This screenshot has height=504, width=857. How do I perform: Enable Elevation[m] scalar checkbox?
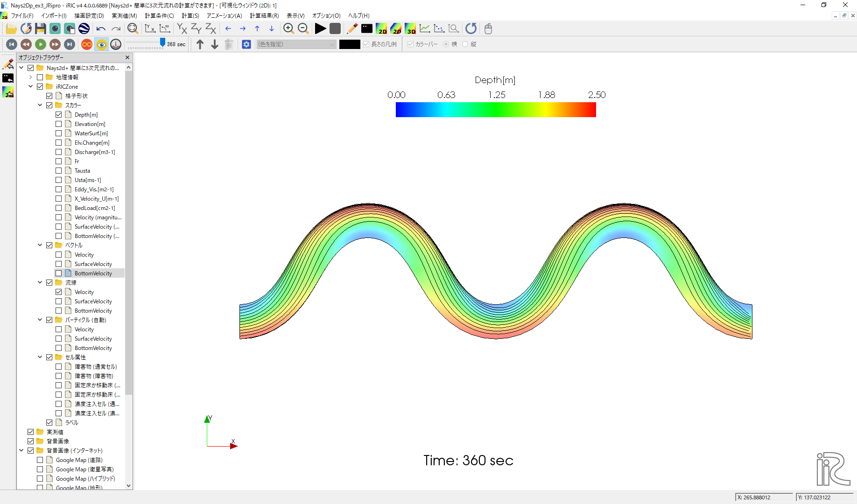tap(59, 124)
